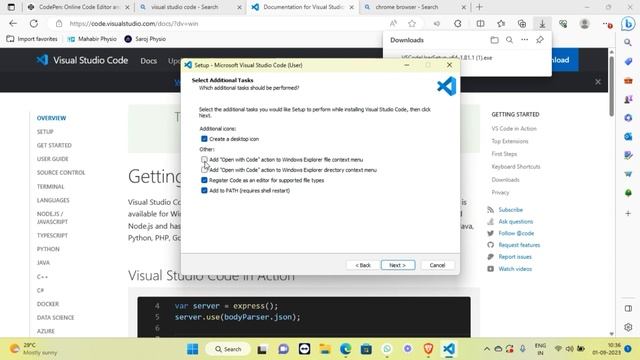
Task: Click the read aloud icon in address bar
Action: [x=393, y=24]
